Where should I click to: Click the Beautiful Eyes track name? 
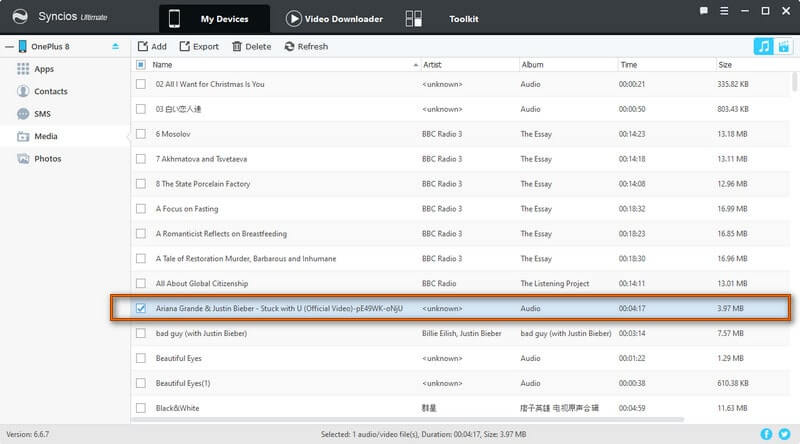click(x=179, y=358)
